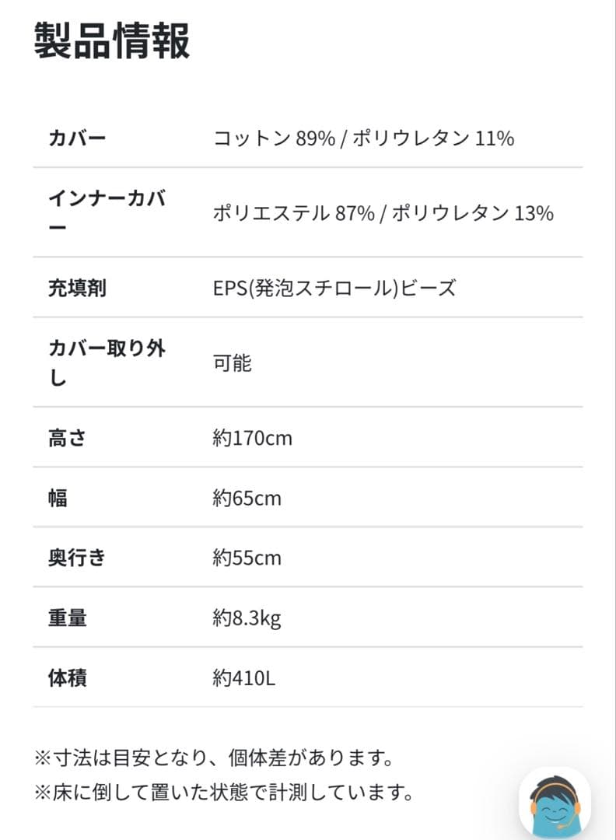
Task: Select the 高さ 約170cm entry
Action: pos(253,437)
